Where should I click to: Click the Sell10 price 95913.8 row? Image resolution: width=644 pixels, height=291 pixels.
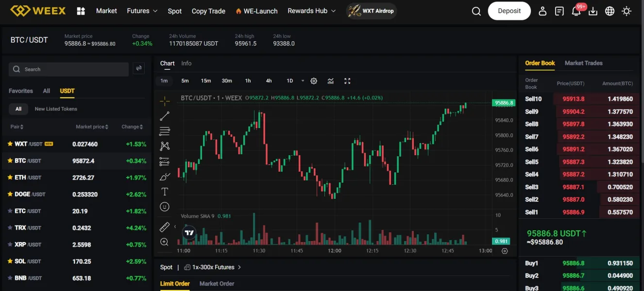574,99
